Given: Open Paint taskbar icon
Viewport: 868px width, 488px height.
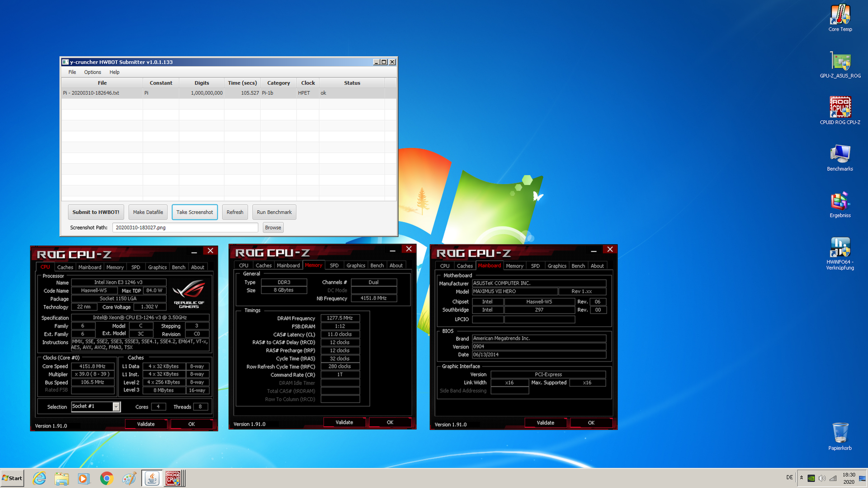Looking at the screenshot, I should point(129,478).
